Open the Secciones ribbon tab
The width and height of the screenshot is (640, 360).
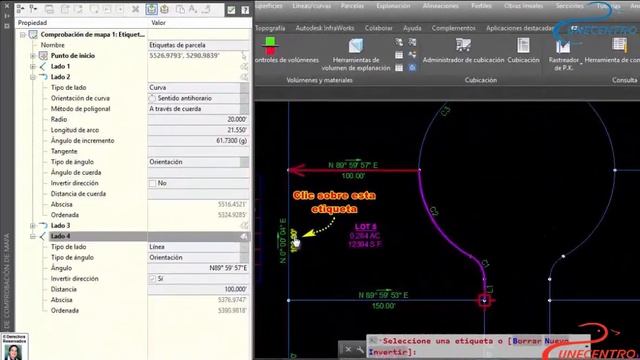[569, 6]
